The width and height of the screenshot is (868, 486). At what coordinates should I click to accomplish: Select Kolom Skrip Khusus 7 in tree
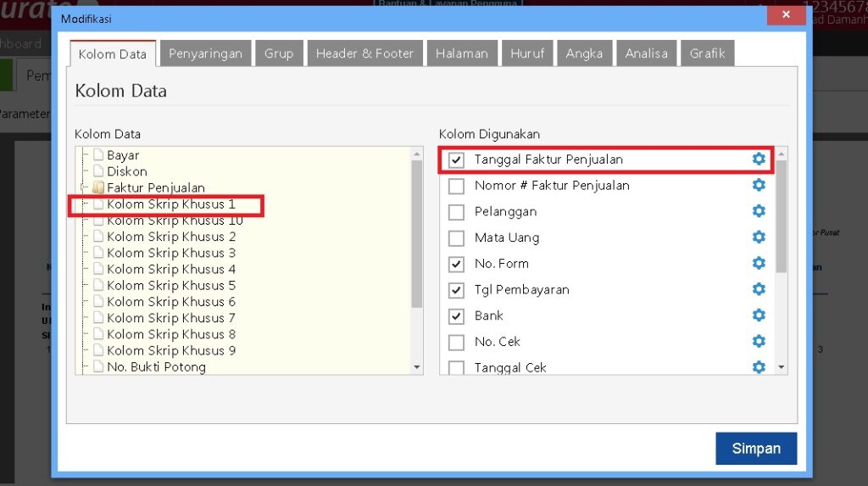(x=171, y=317)
